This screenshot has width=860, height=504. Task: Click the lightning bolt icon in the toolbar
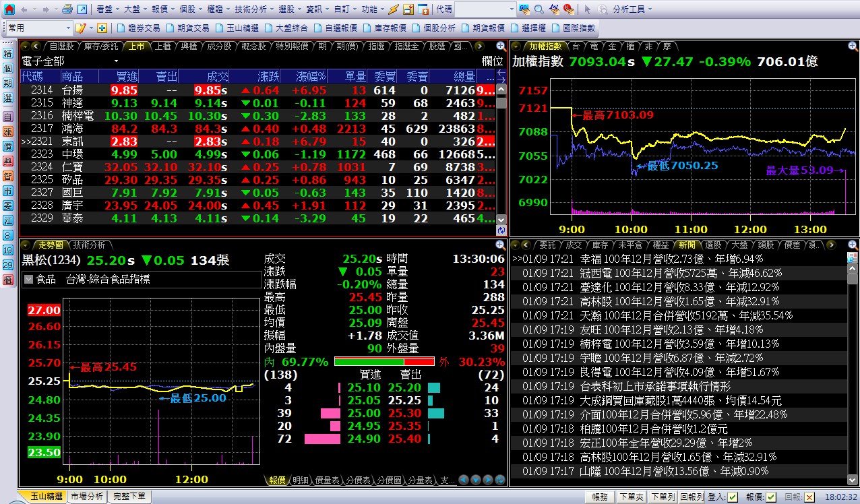pyautogui.click(x=394, y=9)
